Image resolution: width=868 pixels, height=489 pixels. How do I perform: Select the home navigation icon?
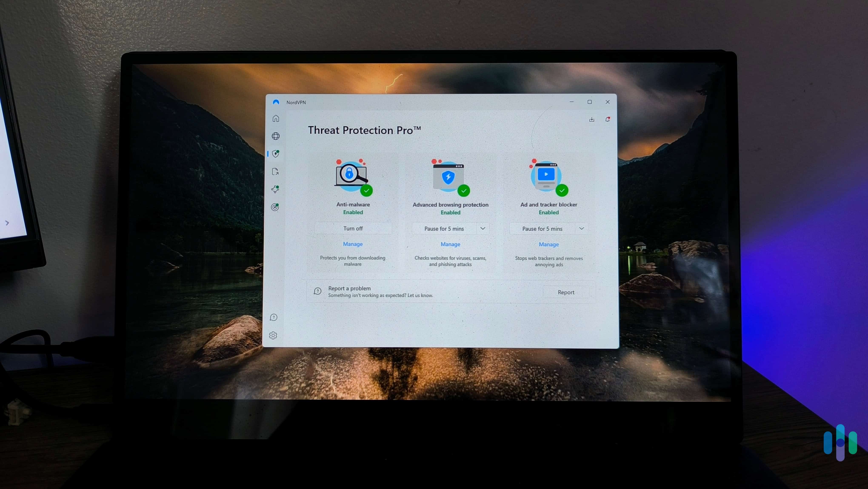(x=276, y=118)
